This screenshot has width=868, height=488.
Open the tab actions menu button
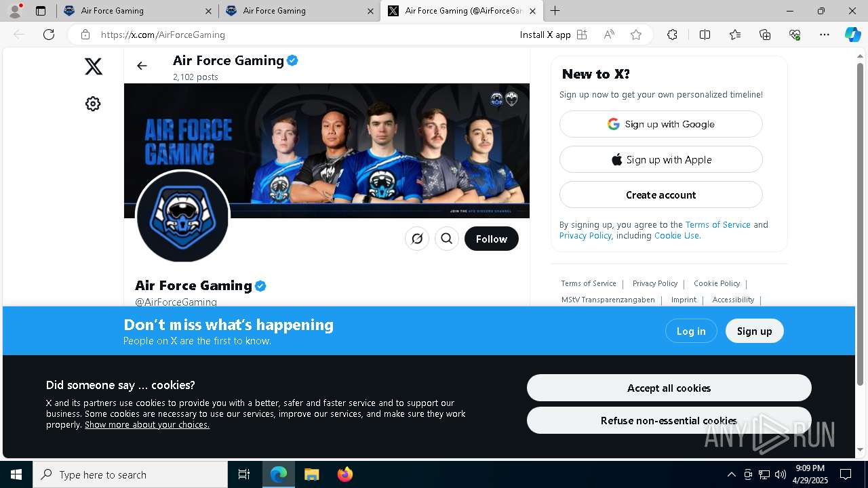41,11
